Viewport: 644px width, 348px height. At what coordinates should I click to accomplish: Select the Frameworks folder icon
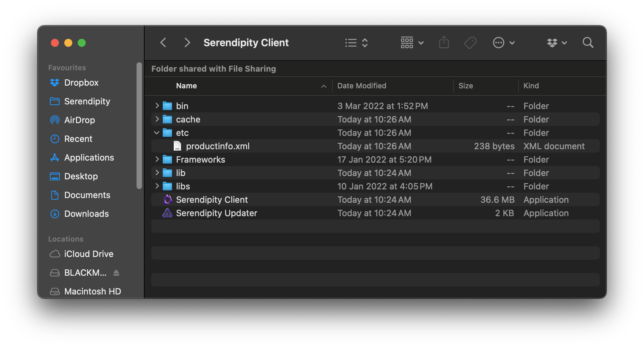point(167,160)
